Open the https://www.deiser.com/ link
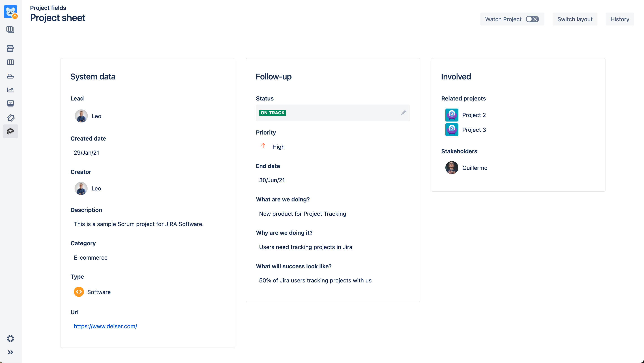Viewport: 644px width, 363px height. (x=105, y=326)
